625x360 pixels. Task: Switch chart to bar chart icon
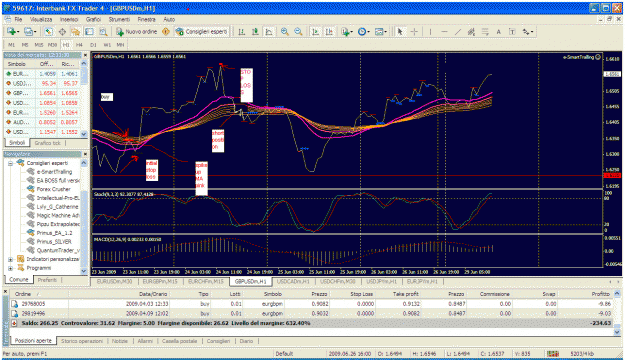242,31
